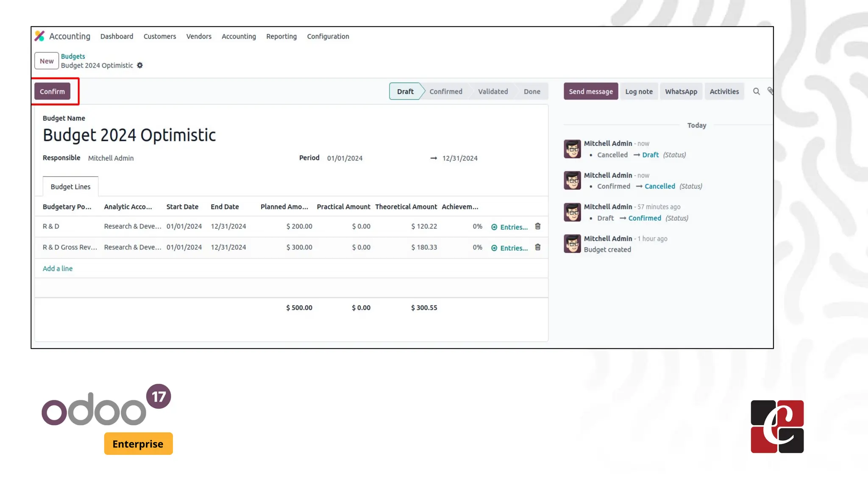Viewport: 868px width, 488px height.
Task: Click the paperclip attachments icon
Action: click(x=770, y=91)
